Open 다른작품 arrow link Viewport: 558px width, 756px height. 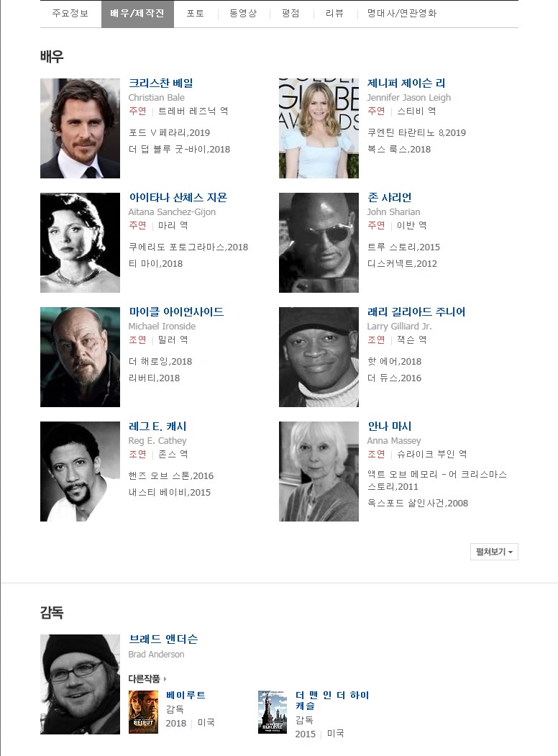click(x=147, y=679)
